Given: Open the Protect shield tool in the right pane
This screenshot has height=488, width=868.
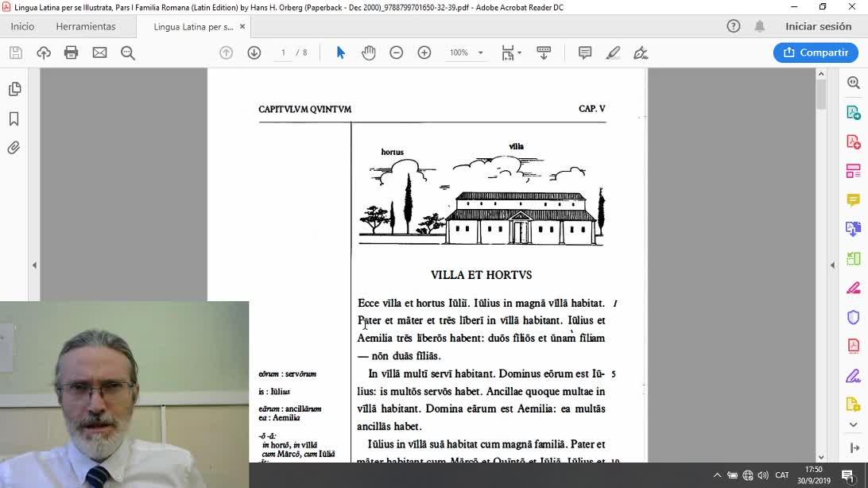Looking at the screenshot, I should pyautogui.click(x=853, y=317).
